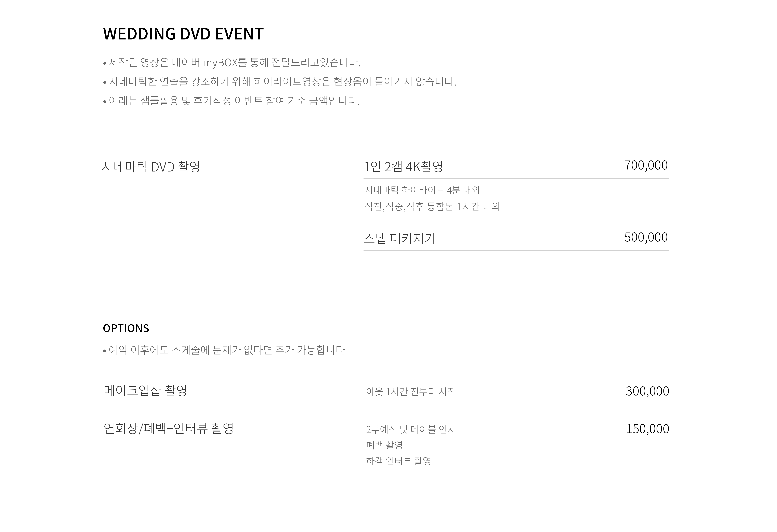777x532 pixels.
Task: Click the 네이버 myBOX delivery notice line
Action: click(x=232, y=63)
